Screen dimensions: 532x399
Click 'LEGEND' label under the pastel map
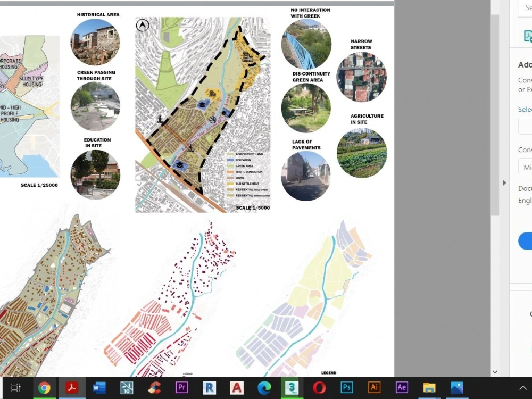pos(329,373)
